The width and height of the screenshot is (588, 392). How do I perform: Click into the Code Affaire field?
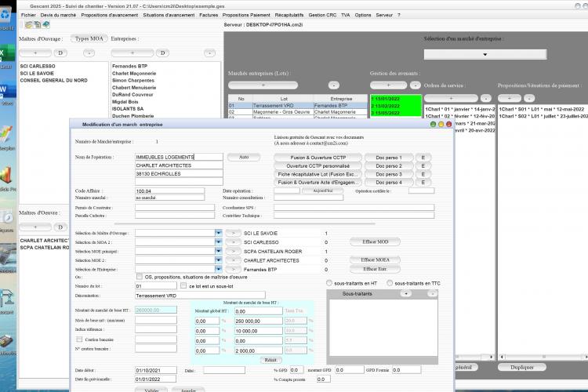(169, 191)
